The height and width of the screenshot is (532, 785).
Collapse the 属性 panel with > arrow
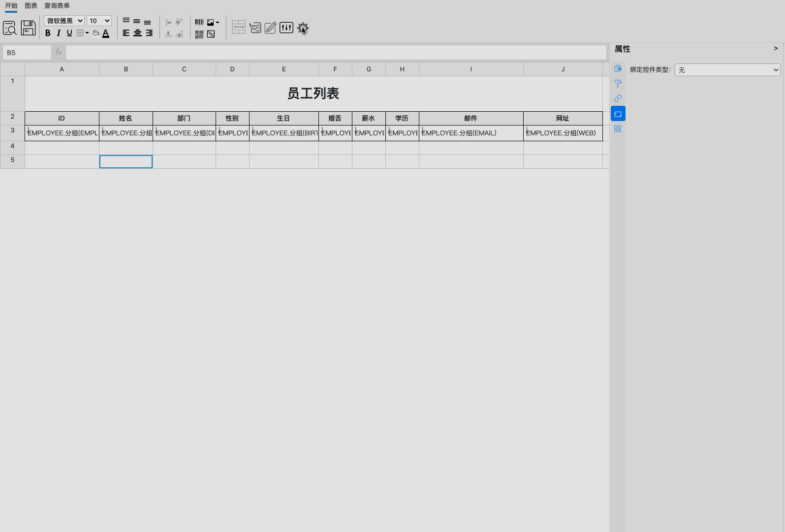point(776,48)
